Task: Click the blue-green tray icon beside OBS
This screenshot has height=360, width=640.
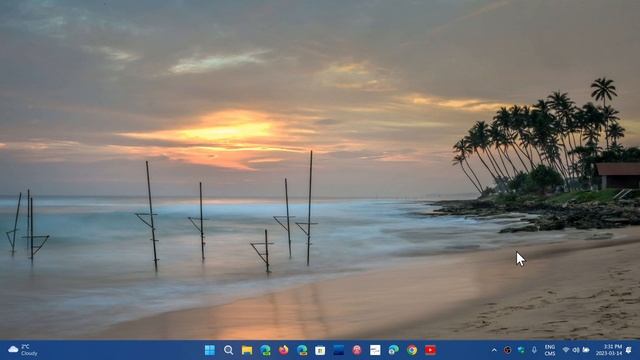Action: [x=521, y=350]
